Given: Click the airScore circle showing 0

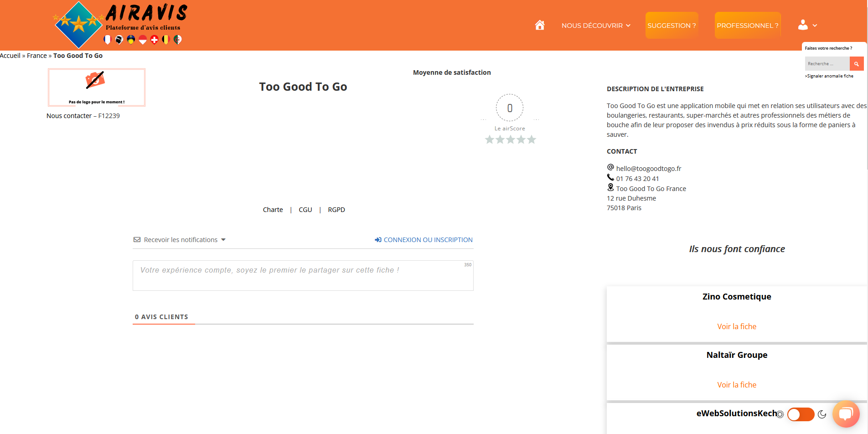Looking at the screenshot, I should tap(510, 108).
